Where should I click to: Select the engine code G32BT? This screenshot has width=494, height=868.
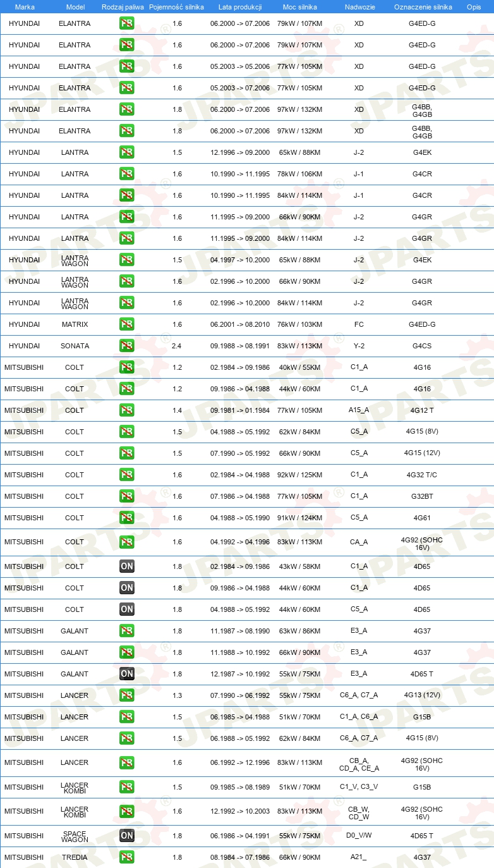point(422,496)
